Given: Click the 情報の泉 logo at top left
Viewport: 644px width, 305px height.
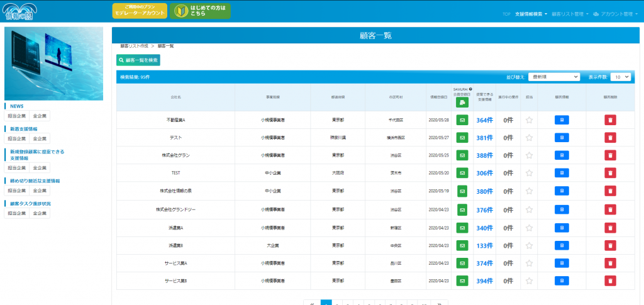Looking at the screenshot, I should coord(21,11).
